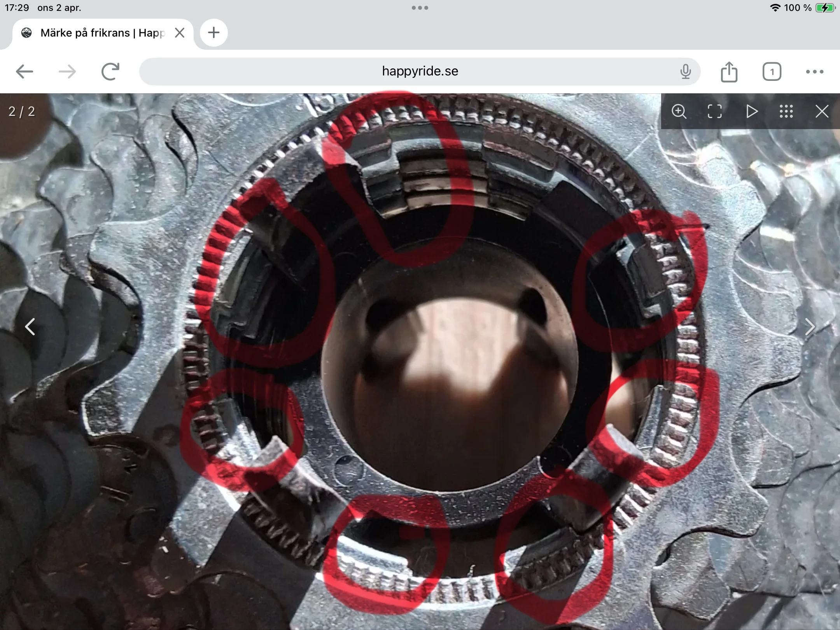Toggle fullscreen mode in the image viewer
840x630 pixels.
coord(714,112)
